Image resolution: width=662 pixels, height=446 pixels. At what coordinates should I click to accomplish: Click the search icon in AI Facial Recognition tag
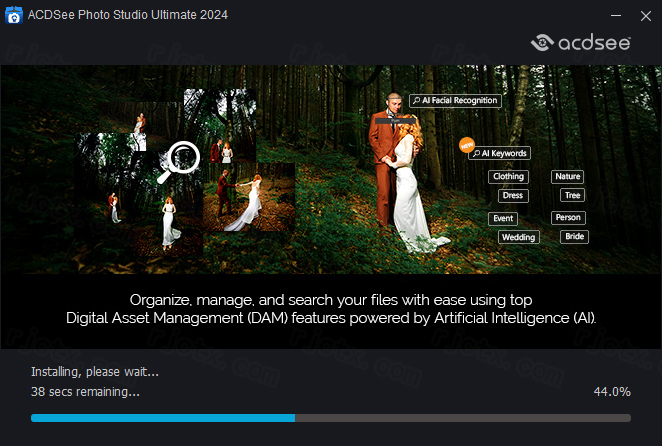click(416, 100)
